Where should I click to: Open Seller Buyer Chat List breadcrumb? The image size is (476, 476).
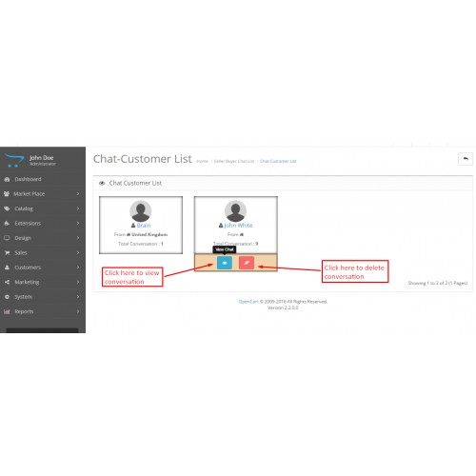point(234,161)
